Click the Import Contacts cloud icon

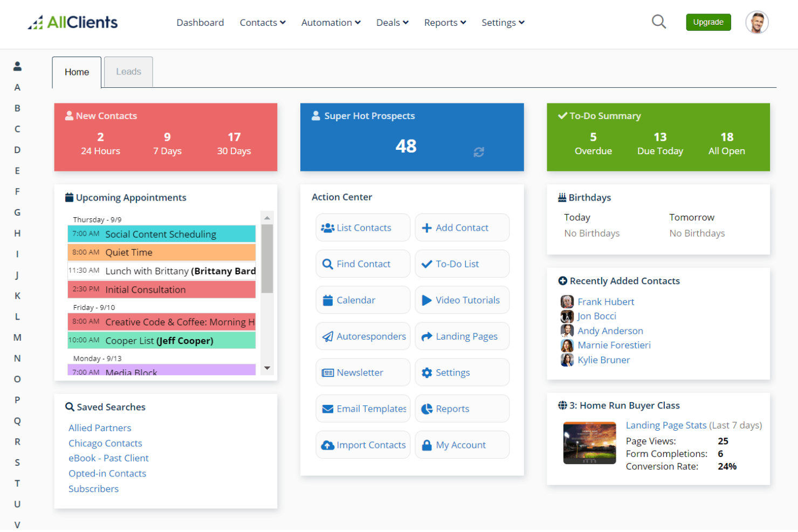328,445
